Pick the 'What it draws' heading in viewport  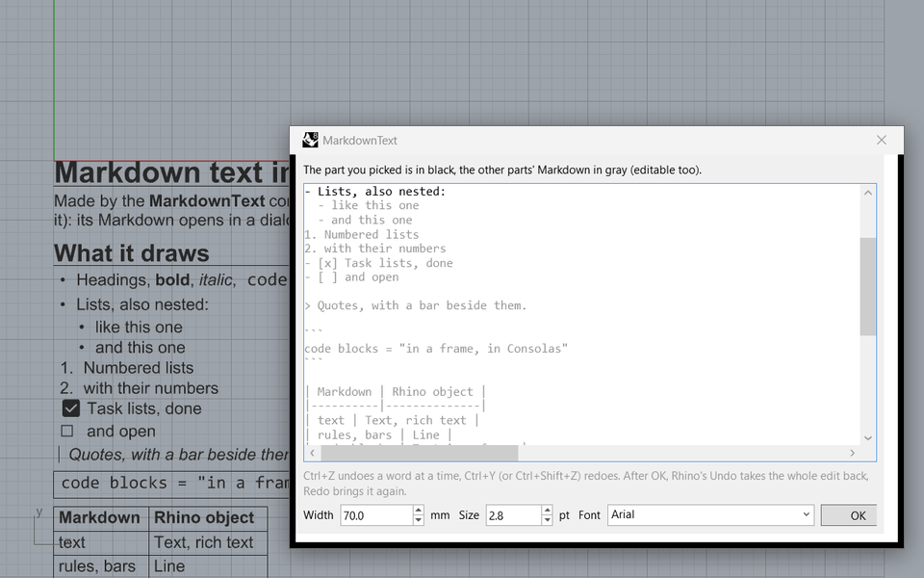[132, 253]
